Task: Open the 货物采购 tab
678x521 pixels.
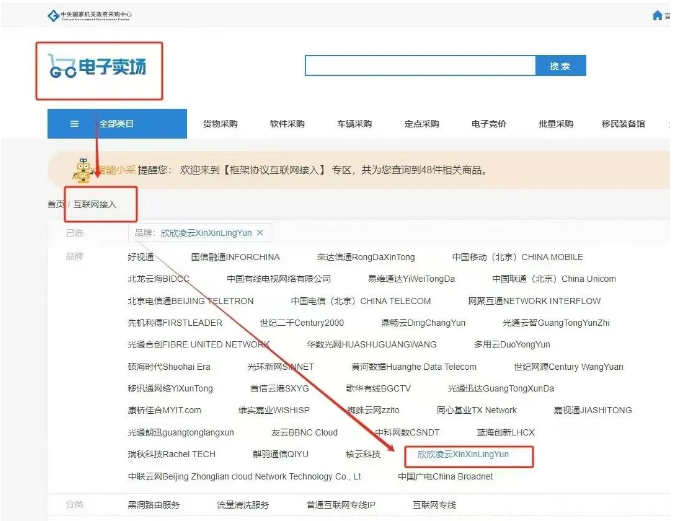Action: (x=220, y=124)
